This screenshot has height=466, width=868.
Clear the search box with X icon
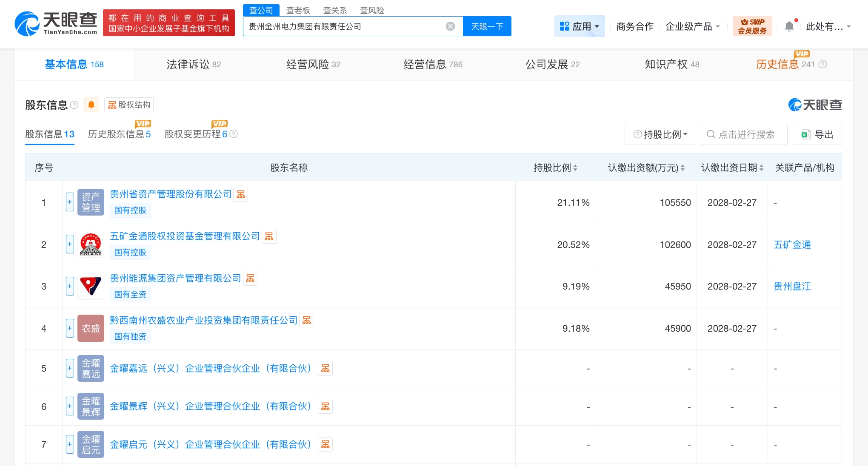tap(450, 26)
